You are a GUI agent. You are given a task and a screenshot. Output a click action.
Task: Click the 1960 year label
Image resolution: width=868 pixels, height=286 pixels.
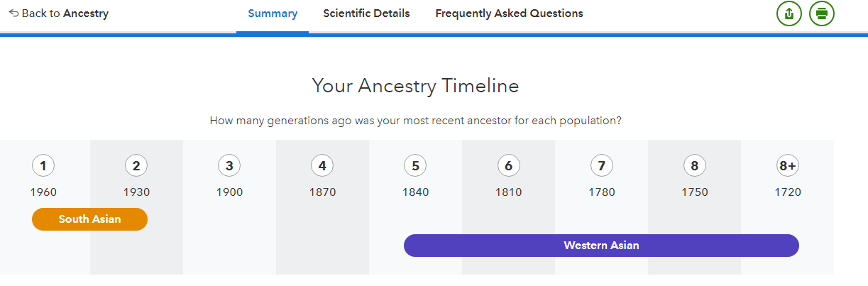tap(43, 192)
